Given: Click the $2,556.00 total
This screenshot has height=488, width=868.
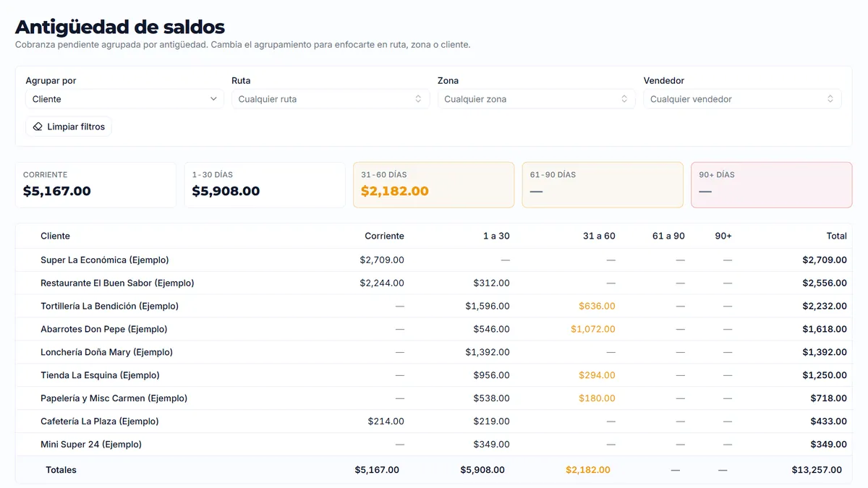Looking at the screenshot, I should click(825, 283).
